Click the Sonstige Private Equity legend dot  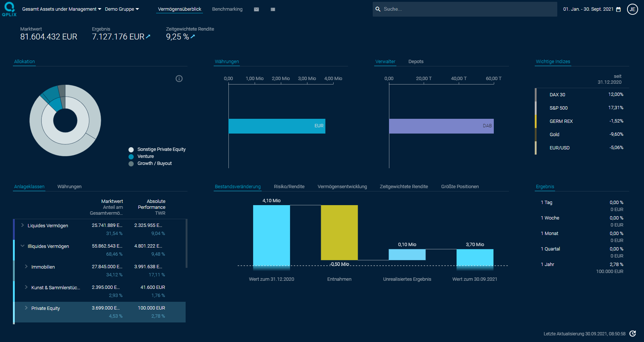tap(131, 149)
